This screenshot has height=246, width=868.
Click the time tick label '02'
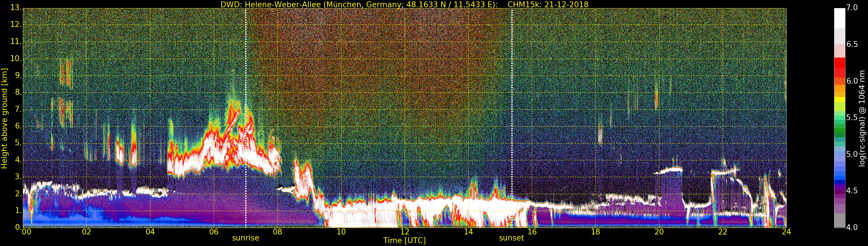click(87, 232)
